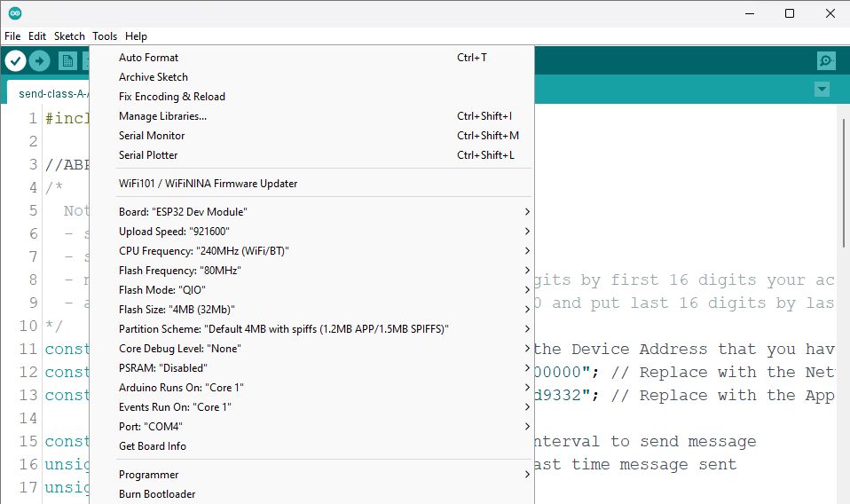
Task: Expand the Upload Speed "921600" submenu
Action: coord(324,232)
